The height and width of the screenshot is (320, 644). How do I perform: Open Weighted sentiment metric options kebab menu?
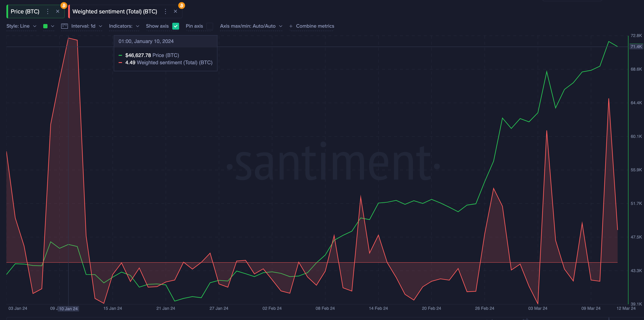(x=165, y=11)
